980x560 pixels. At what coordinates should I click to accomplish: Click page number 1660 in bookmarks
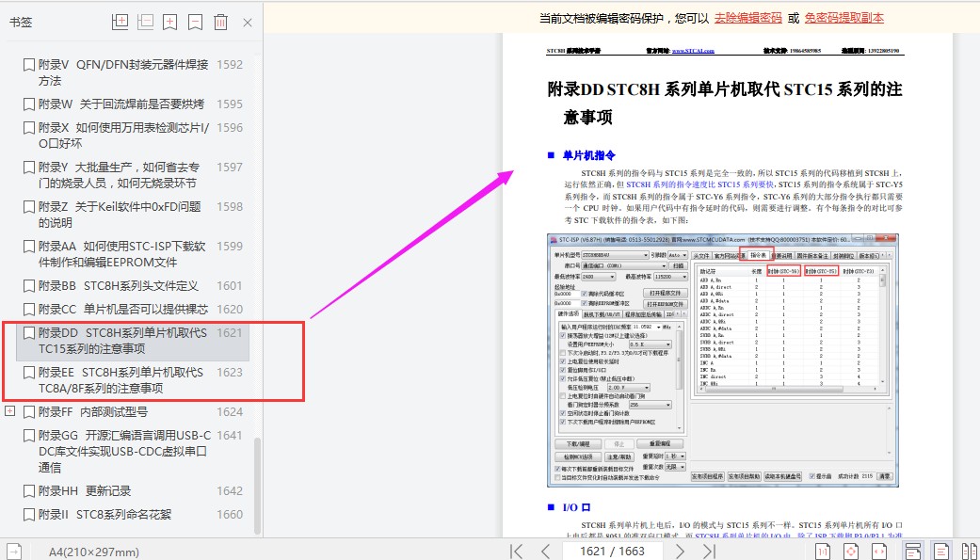tap(230, 515)
